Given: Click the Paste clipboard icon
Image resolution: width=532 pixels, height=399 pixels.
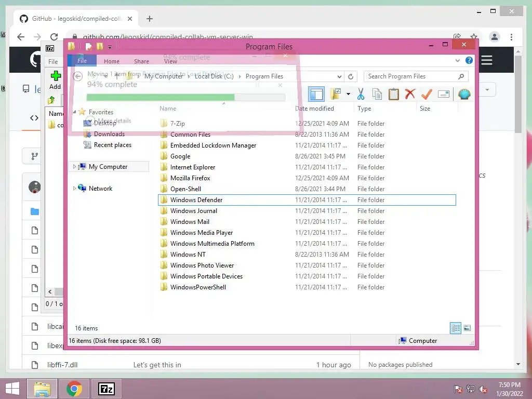Looking at the screenshot, I should click(394, 94).
